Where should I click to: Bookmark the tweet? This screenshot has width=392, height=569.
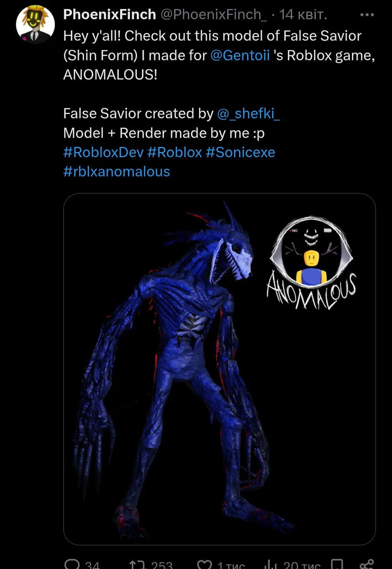point(337,565)
